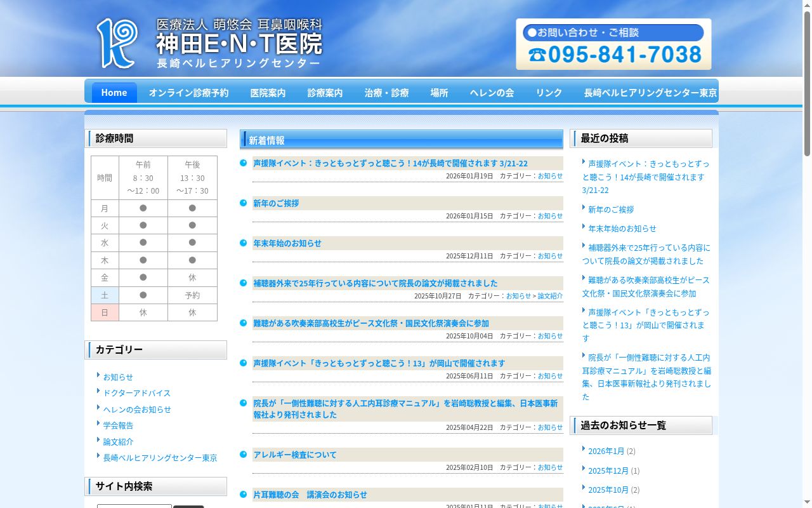Screen dimensions: 812x508
Task: Click the 神田E・N・T医院 clinic logo
Action: [x=209, y=43]
